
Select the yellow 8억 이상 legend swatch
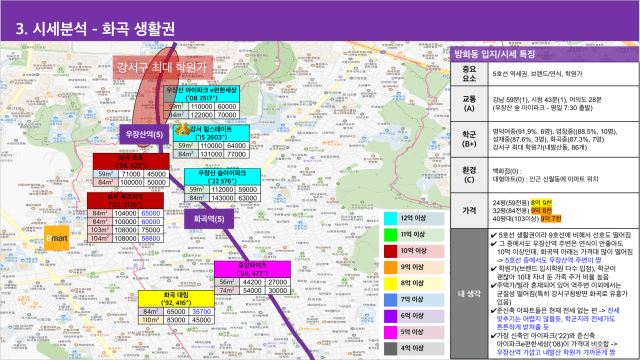(391, 283)
